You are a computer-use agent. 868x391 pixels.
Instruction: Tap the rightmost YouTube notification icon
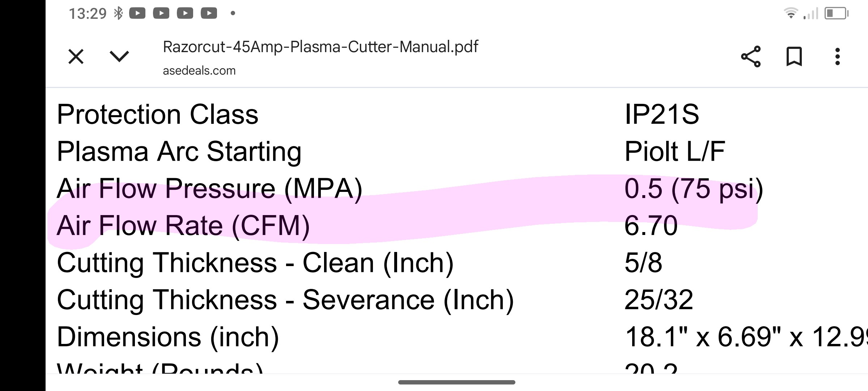click(x=209, y=13)
